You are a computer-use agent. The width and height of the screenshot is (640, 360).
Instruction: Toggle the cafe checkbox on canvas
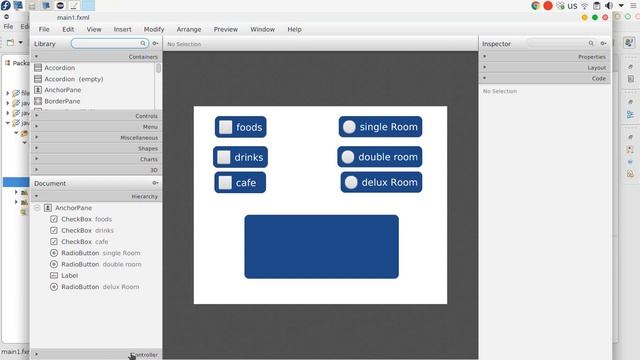pos(225,182)
